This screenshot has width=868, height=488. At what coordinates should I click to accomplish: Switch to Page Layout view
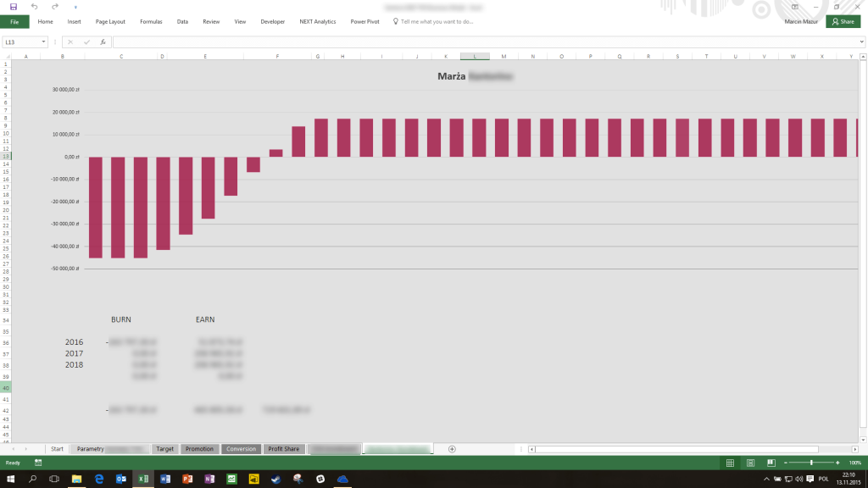pos(751,463)
